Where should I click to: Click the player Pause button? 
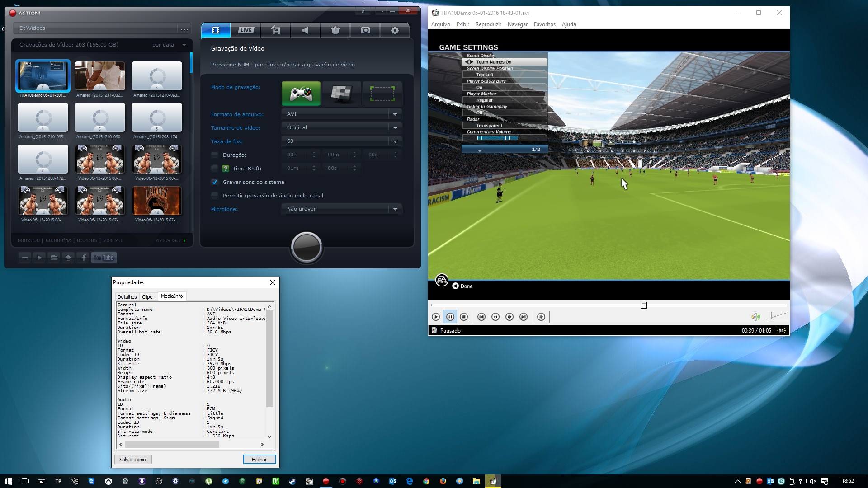coord(450,317)
